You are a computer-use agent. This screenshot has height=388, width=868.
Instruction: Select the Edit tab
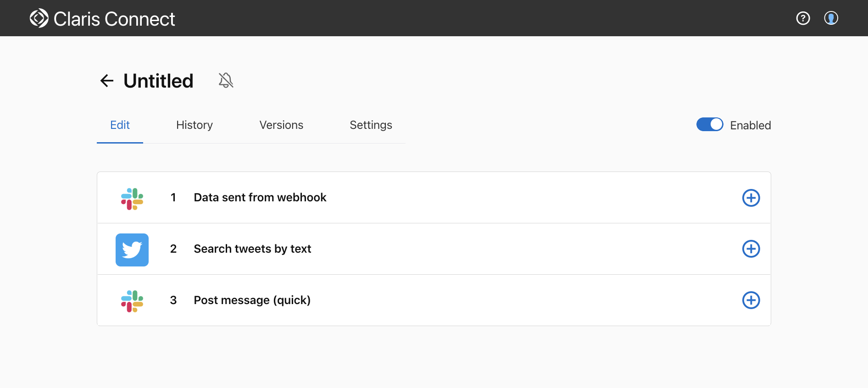coord(120,125)
